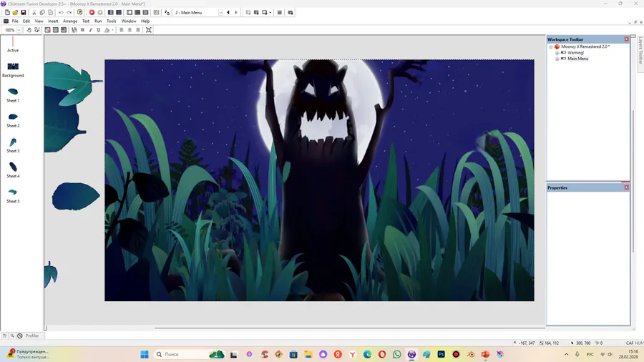
Task: Align text right icon
Action: [138, 30]
